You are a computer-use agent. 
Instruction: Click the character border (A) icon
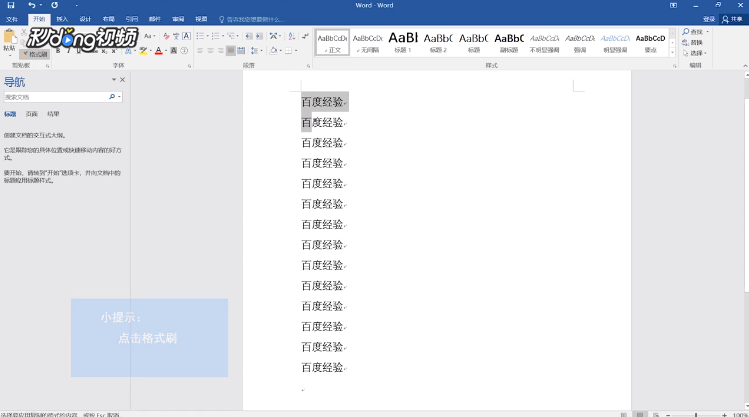click(x=186, y=36)
